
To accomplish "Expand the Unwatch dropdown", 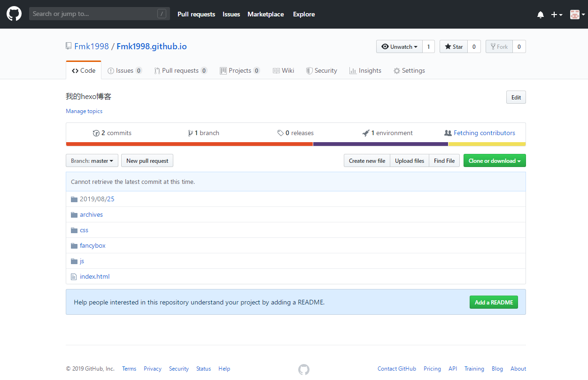I will [399, 46].
